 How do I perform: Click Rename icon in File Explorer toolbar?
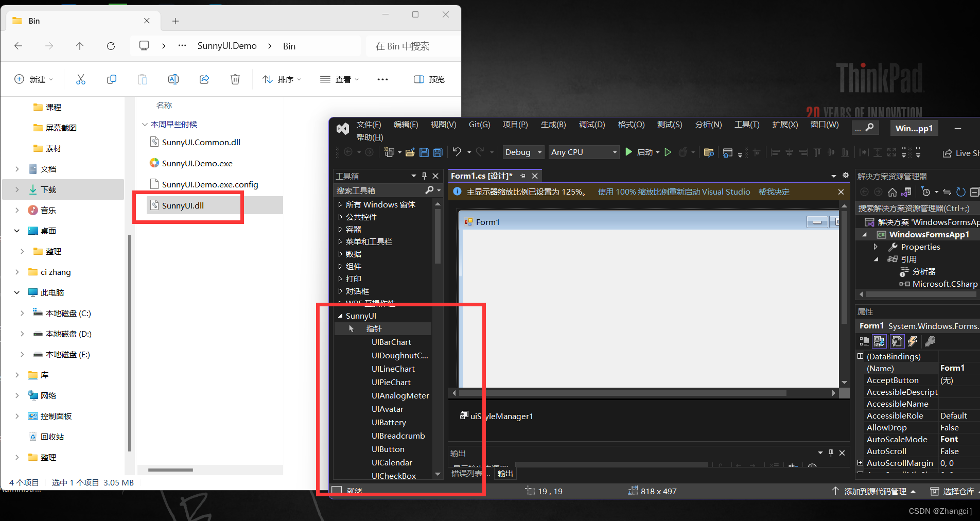tap(173, 79)
